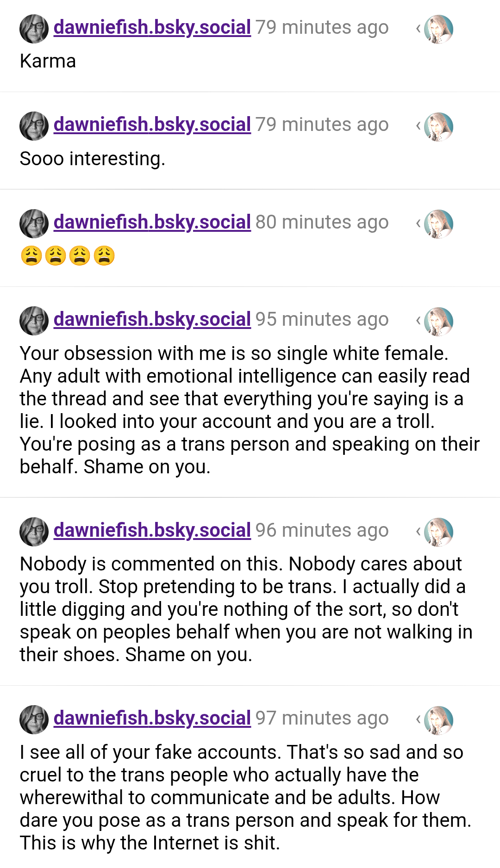Click the author avatar on the emoji-only post
Screen dimensions: 500x868
click(34, 223)
